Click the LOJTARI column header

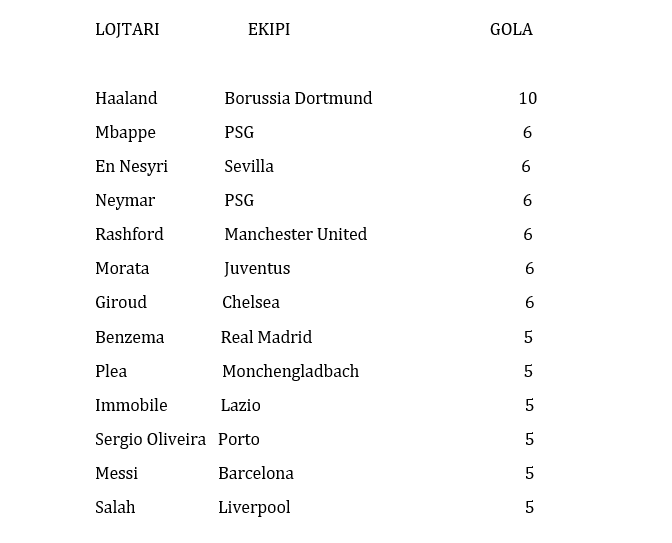(127, 29)
